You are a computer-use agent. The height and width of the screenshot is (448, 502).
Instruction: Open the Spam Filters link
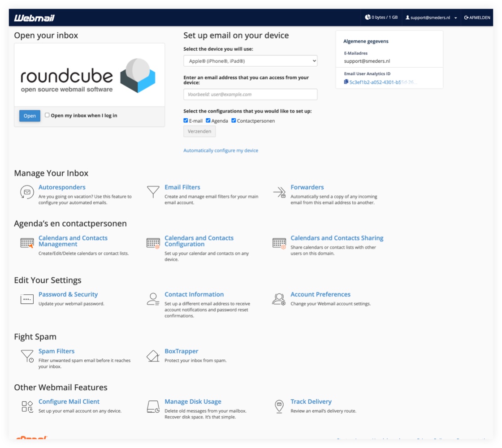56,351
